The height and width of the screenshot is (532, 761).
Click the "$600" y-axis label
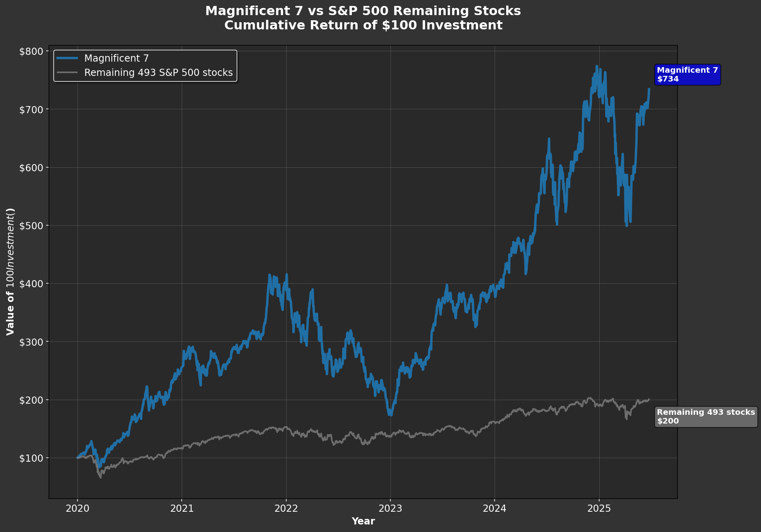tap(31, 167)
